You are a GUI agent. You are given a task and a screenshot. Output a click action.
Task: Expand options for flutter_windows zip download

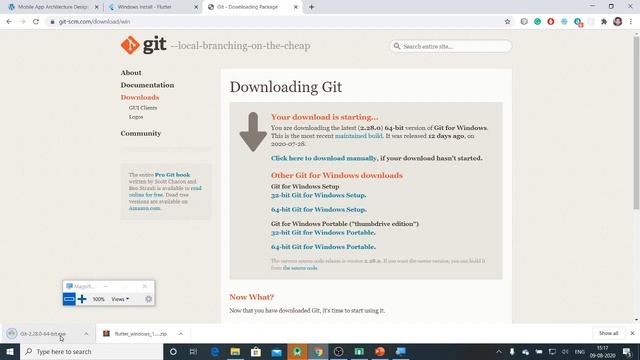tap(181, 333)
